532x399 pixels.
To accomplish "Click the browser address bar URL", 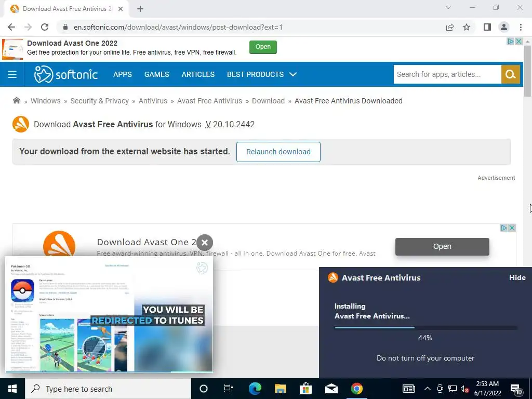I will coord(178,27).
